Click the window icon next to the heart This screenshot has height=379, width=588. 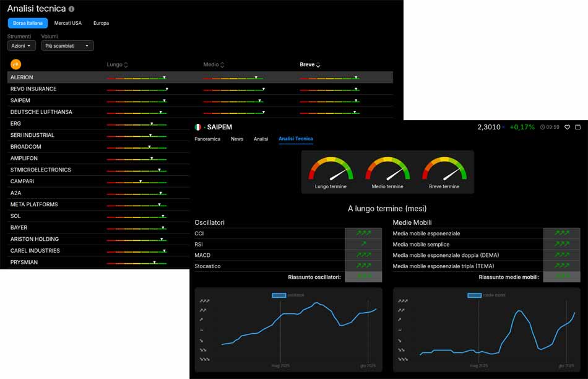click(578, 127)
